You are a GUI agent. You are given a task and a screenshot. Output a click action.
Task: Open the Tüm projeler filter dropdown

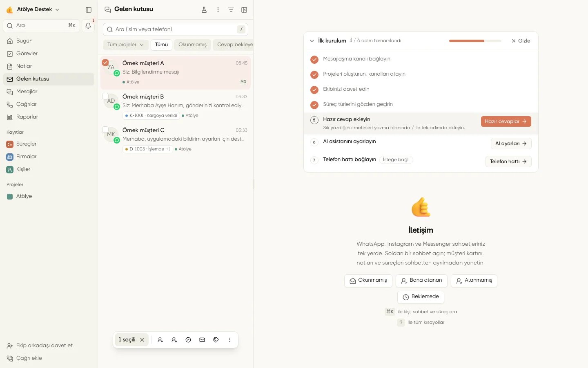pyautogui.click(x=125, y=45)
